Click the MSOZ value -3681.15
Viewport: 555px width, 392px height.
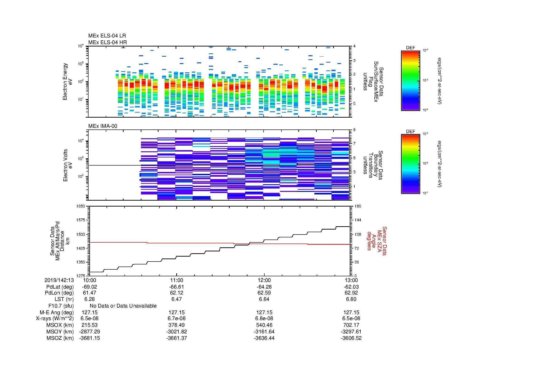[x=89, y=338]
